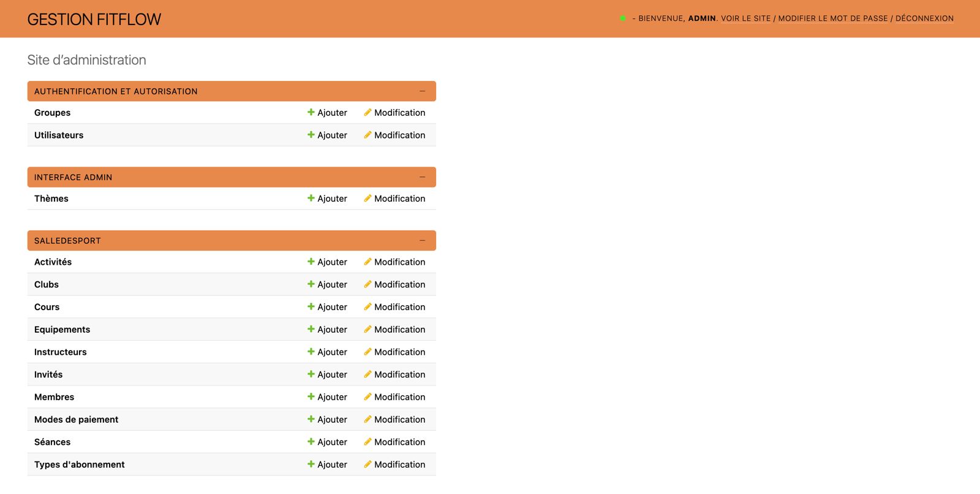
Task: Click the Ajouter text for Séances
Action: click(x=332, y=442)
